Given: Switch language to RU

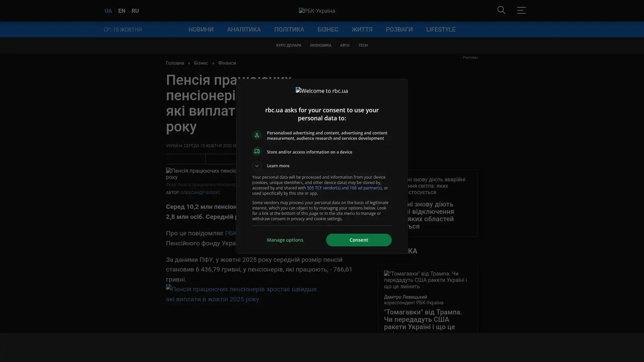Looking at the screenshot, I should pyautogui.click(x=135, y=11).
